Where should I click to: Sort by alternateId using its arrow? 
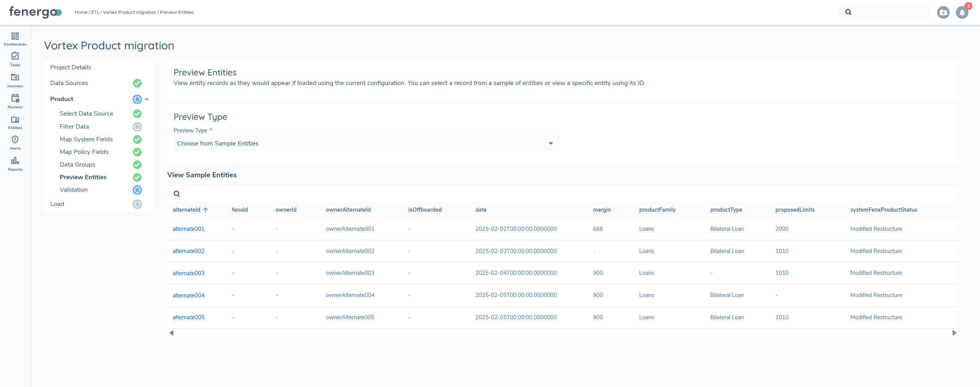pyautogui.click(x=205, y=210)
